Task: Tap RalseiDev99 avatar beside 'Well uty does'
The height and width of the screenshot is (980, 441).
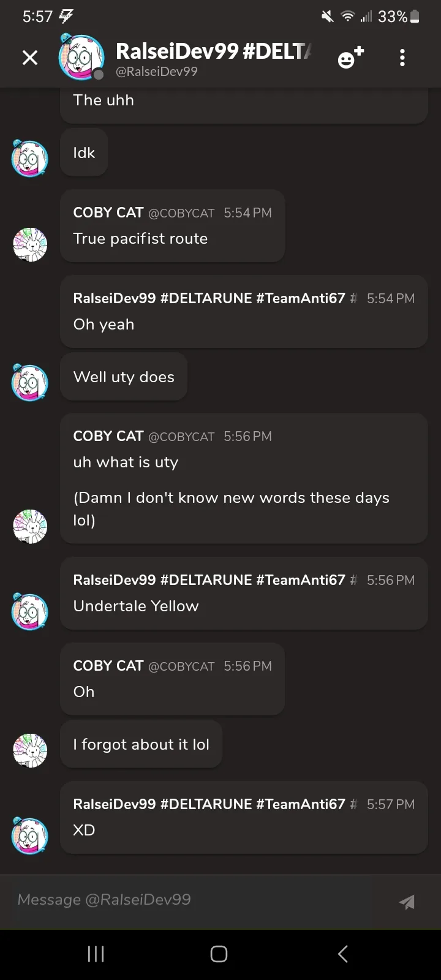Action: click(x=30, y=382)
